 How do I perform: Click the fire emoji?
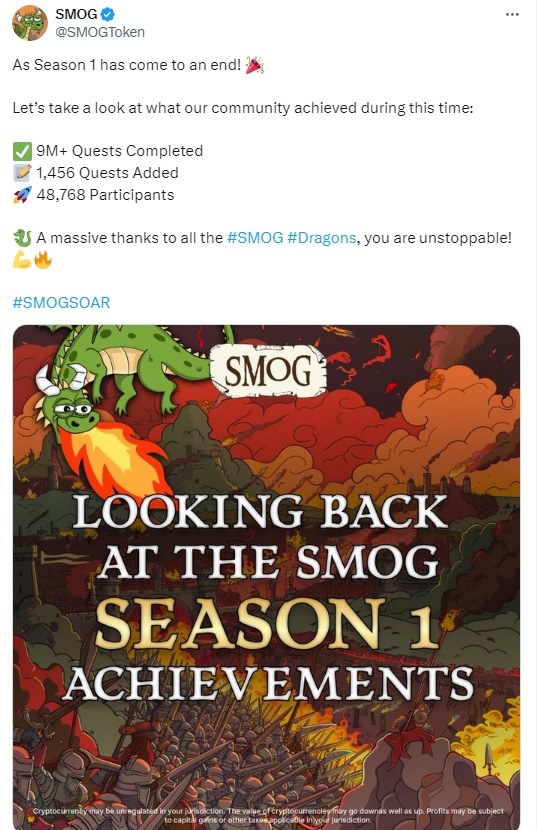43,259
